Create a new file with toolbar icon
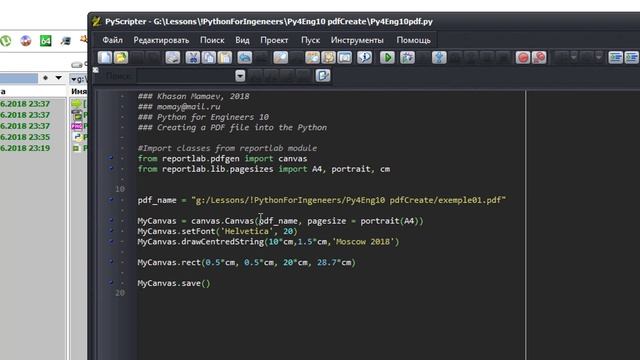 point(105,58)
